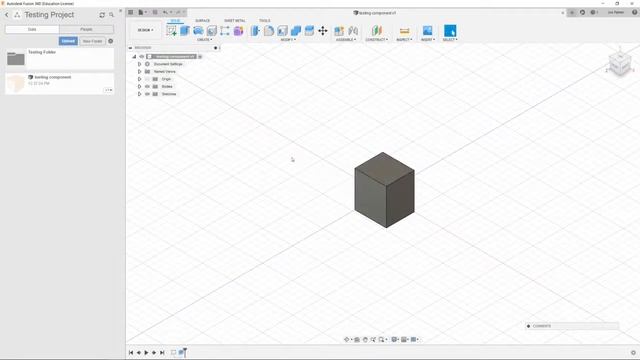Search in the Testing Project panel
This screenshot has height=360, width=640.
pyautogui.click(x=111, y=15)
